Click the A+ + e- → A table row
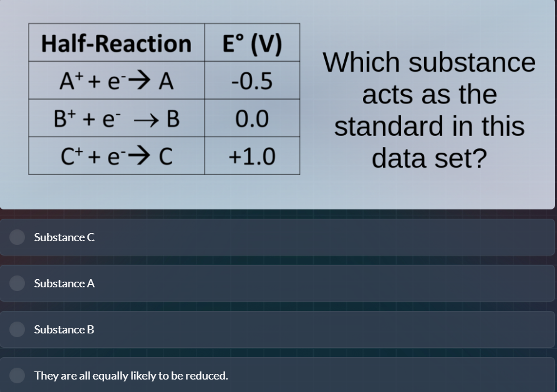This screenshot has width=557, height=392. click(115, 80)
